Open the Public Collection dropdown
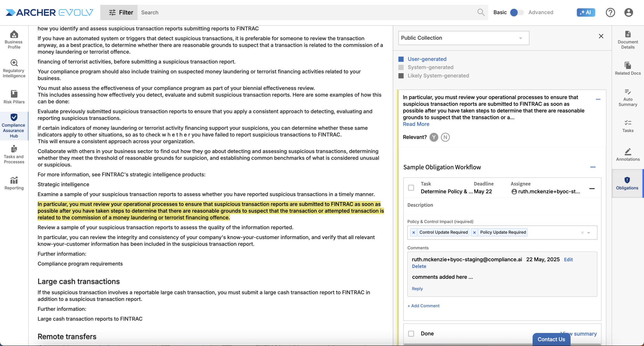 coord(463,38)
